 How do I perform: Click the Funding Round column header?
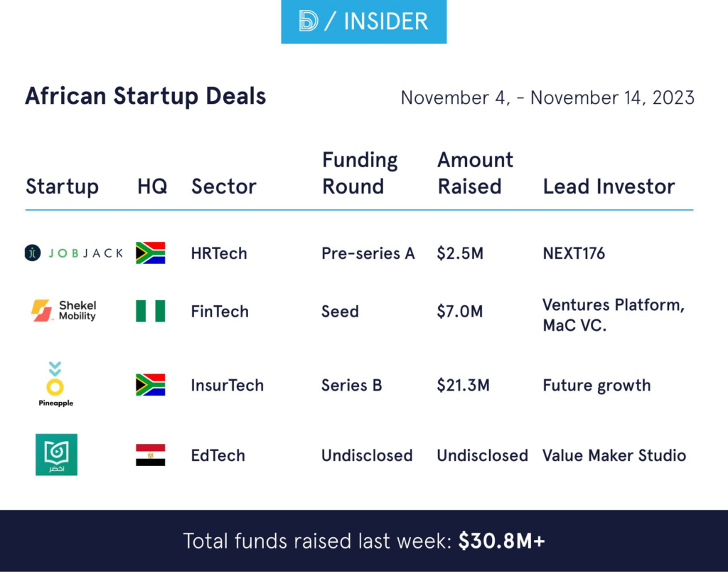coord(360,173)
